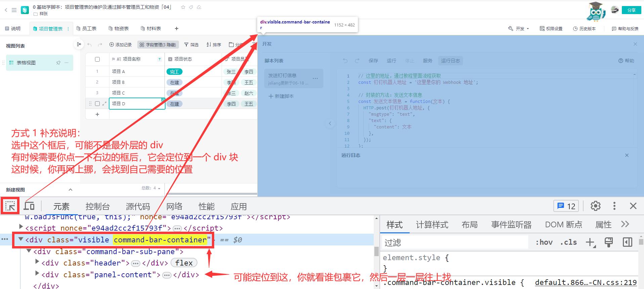
Task: Add a new row with plus
Action: (97, 114)
